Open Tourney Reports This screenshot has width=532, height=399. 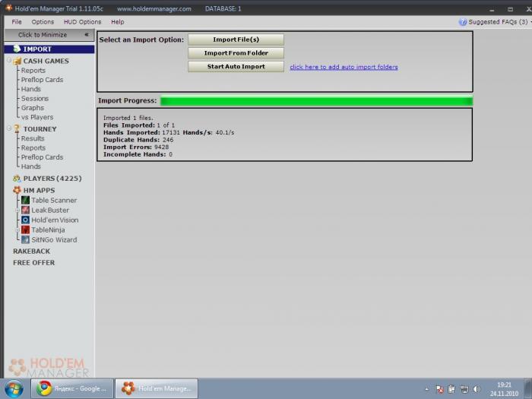33,147
